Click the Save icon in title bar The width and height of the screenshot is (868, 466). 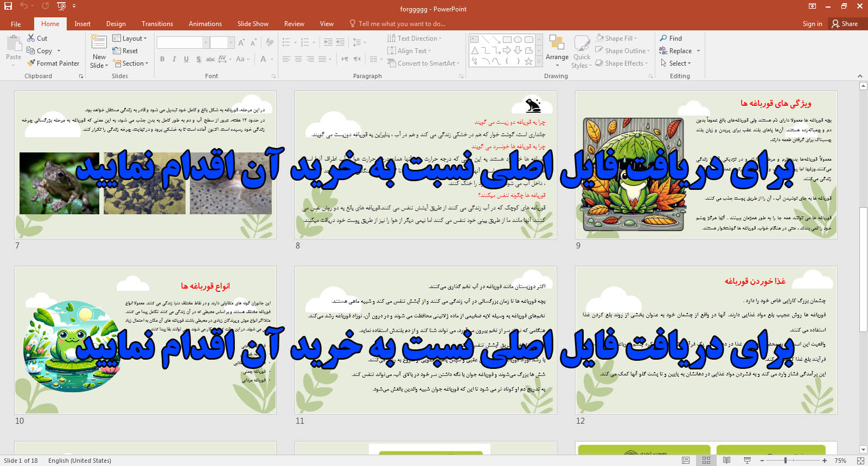8,6
